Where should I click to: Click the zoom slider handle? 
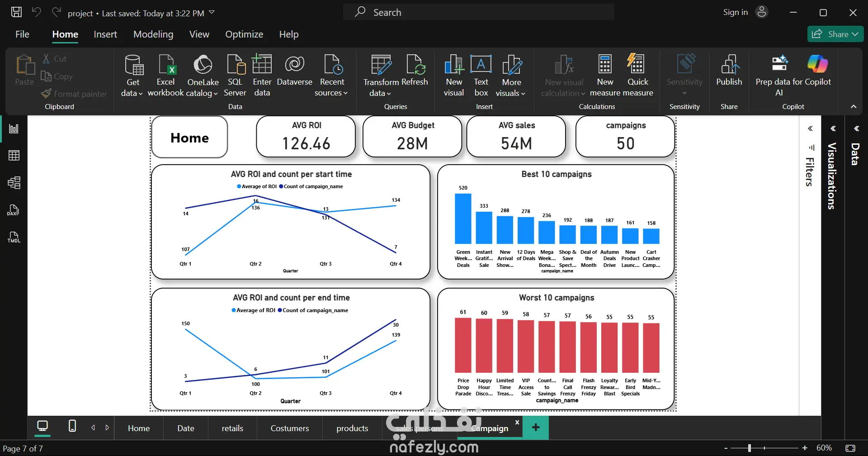[750, 448]
